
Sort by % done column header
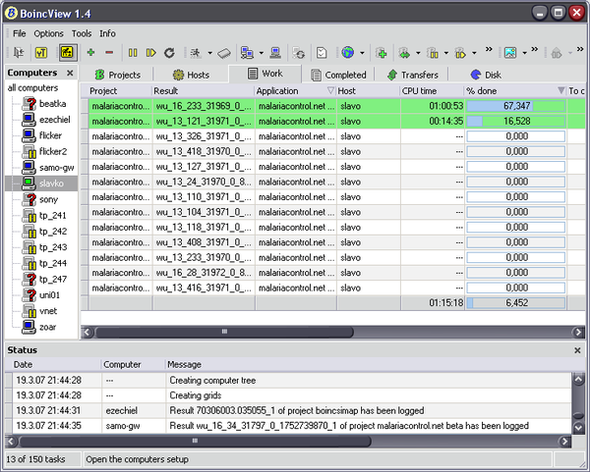point(515,91)
